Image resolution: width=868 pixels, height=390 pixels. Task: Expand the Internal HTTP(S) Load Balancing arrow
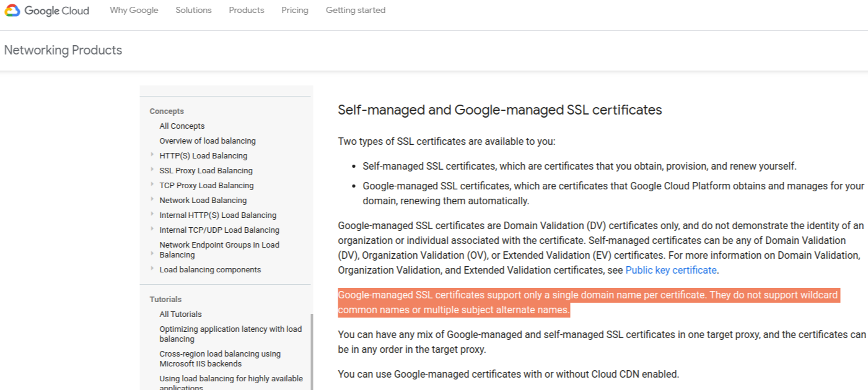point(152,214)
